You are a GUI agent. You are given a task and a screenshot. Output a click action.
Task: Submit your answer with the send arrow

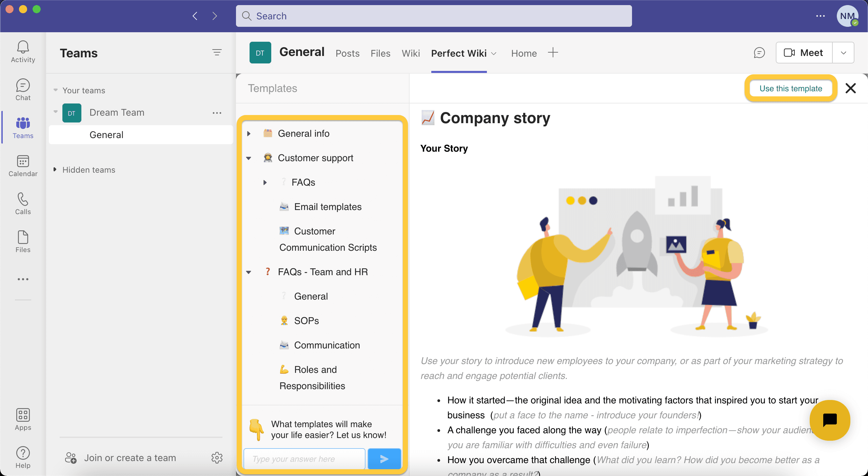pos(384,459)
